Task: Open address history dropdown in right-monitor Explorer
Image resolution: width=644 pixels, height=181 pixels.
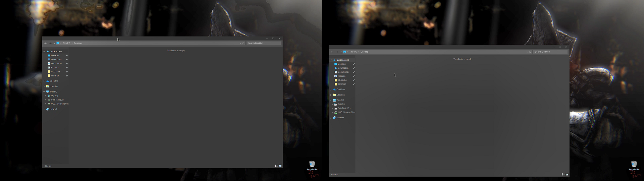Action: point(527,52)
